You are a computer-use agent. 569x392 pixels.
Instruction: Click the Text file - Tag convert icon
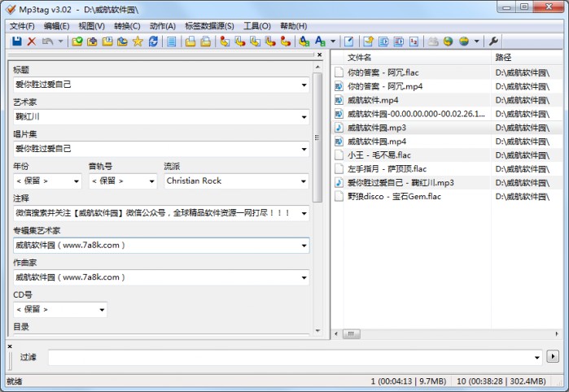(270, 41)
